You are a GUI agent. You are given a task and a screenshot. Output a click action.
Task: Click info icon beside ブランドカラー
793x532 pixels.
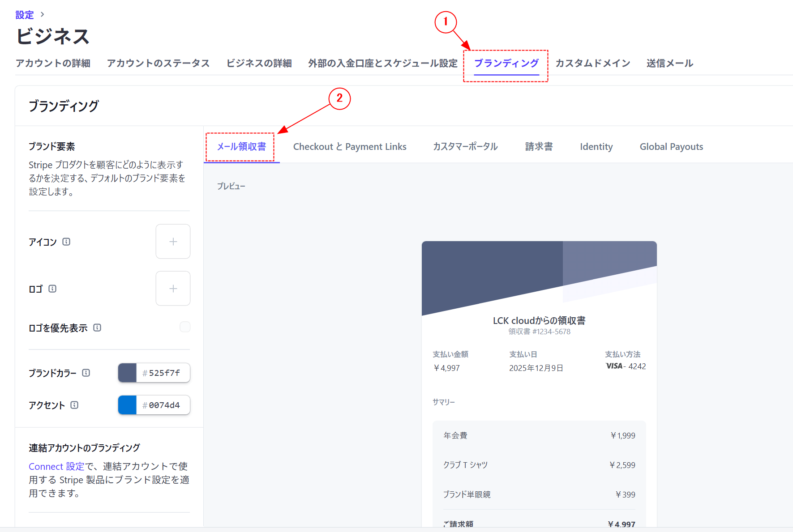click(x=86, y=373)
